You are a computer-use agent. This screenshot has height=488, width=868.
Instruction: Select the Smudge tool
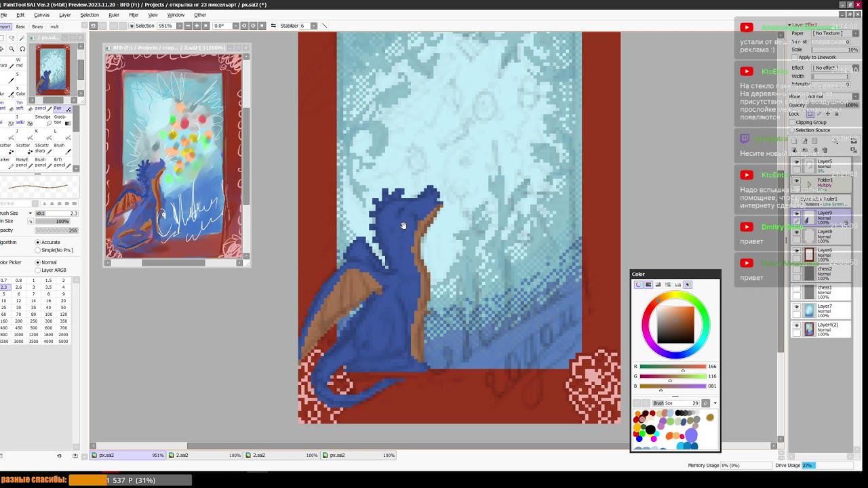tap(42, 119)
